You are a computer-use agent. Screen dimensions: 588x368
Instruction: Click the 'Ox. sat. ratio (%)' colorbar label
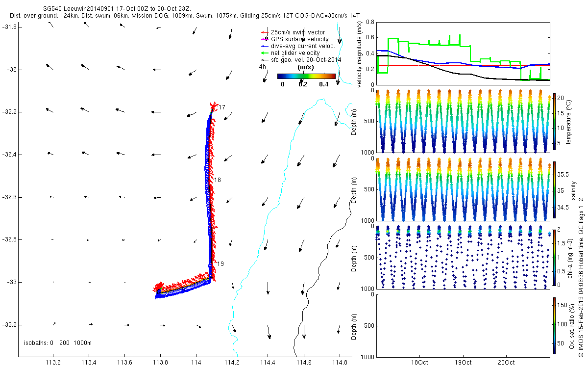pyautogui.click(x=572, y=326)
